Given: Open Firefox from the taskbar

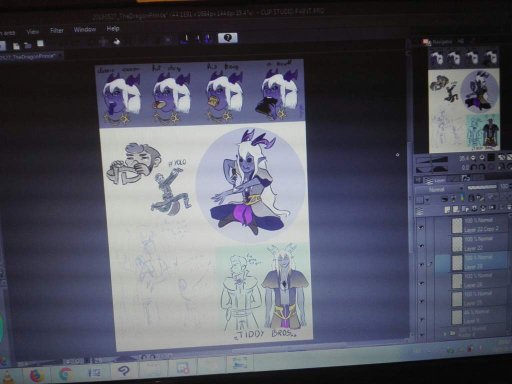Looking at the screenshot, I should [x=37, y=374].
